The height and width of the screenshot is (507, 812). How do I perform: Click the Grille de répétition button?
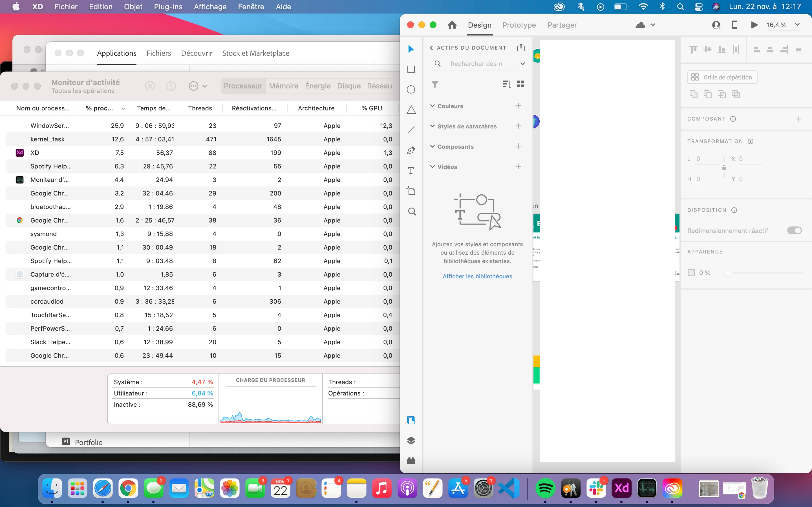722,77
